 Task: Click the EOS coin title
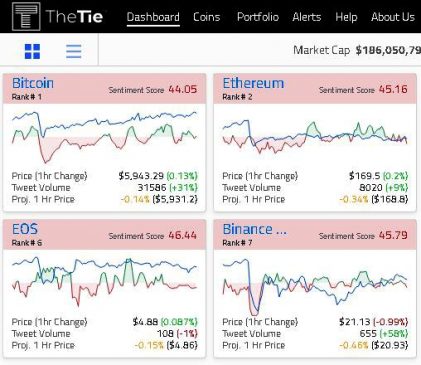point(25,229)
